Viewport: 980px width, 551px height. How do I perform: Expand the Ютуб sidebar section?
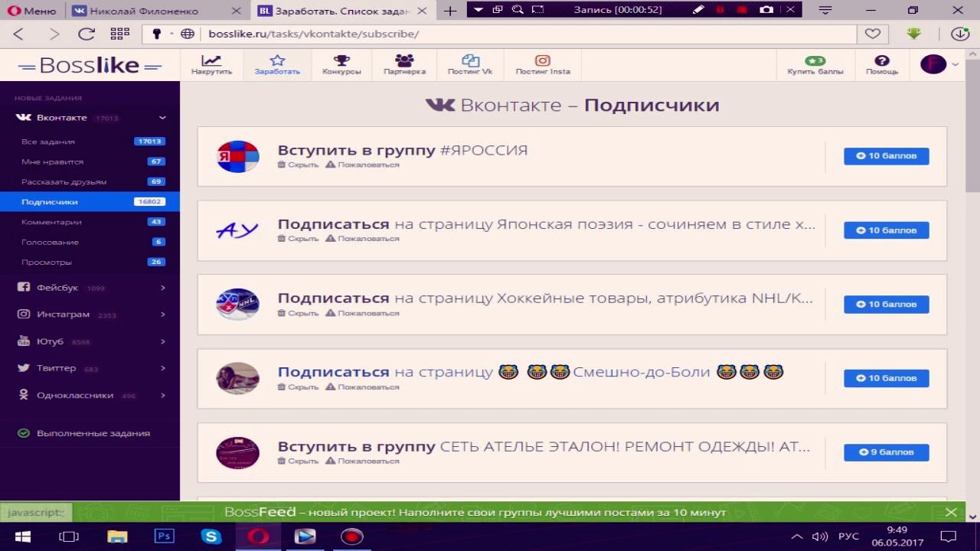coord(162,341)
